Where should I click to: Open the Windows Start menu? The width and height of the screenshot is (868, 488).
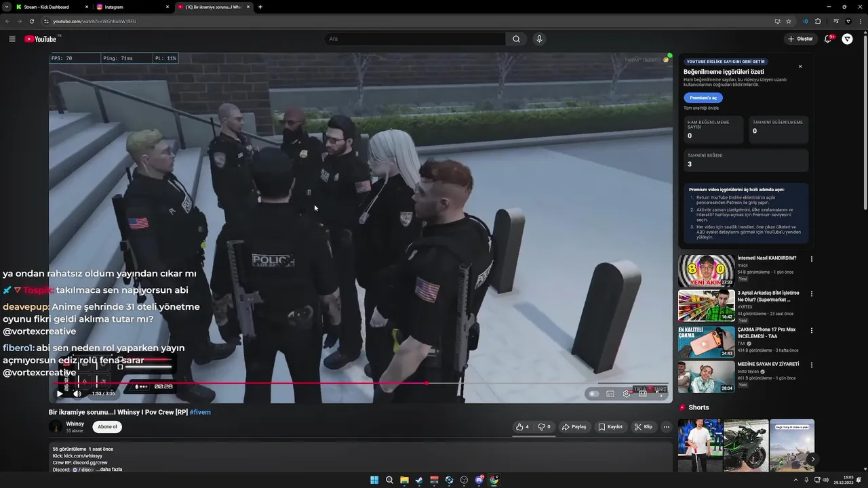[374, 480]
